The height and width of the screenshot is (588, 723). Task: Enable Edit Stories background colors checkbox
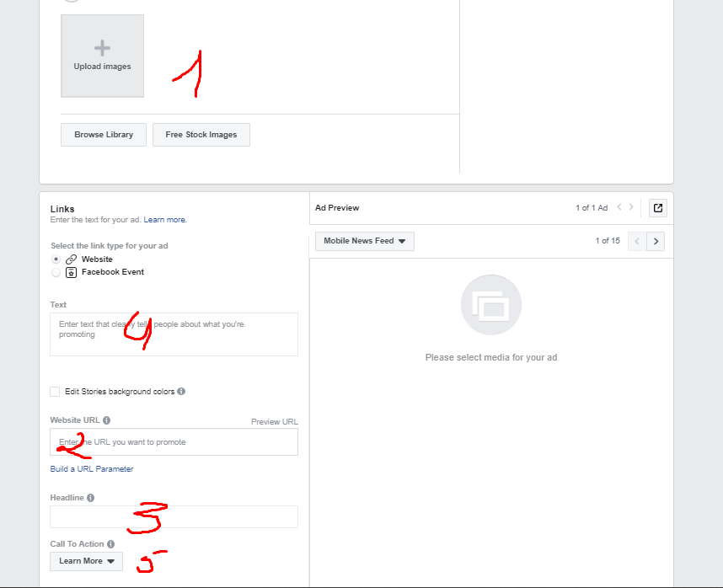(x=55, y=392)
